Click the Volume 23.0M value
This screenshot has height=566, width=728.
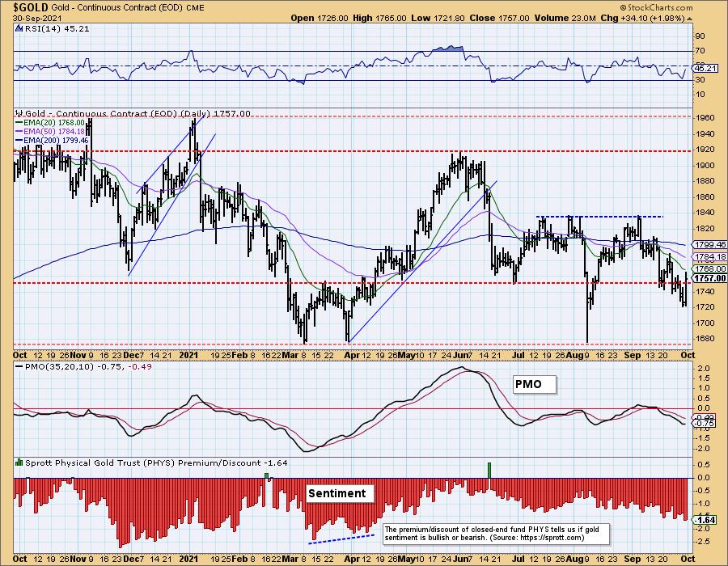(x=565, y=18)
